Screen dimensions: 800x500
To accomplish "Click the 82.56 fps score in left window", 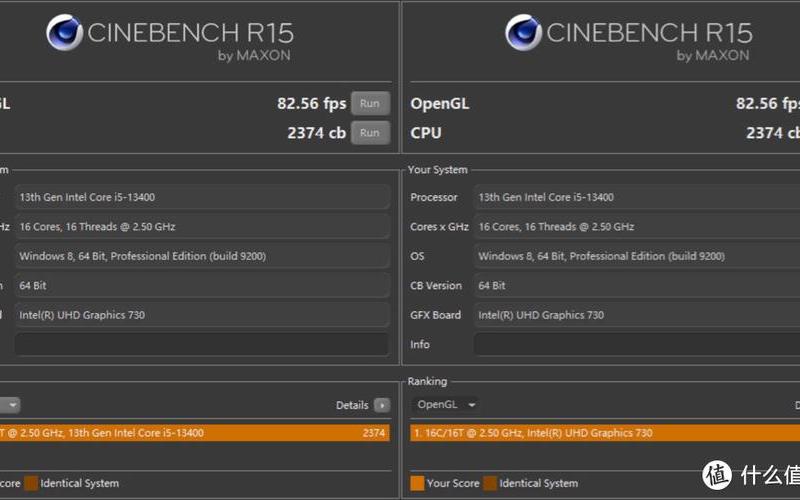I will click(x=312, y=104).
